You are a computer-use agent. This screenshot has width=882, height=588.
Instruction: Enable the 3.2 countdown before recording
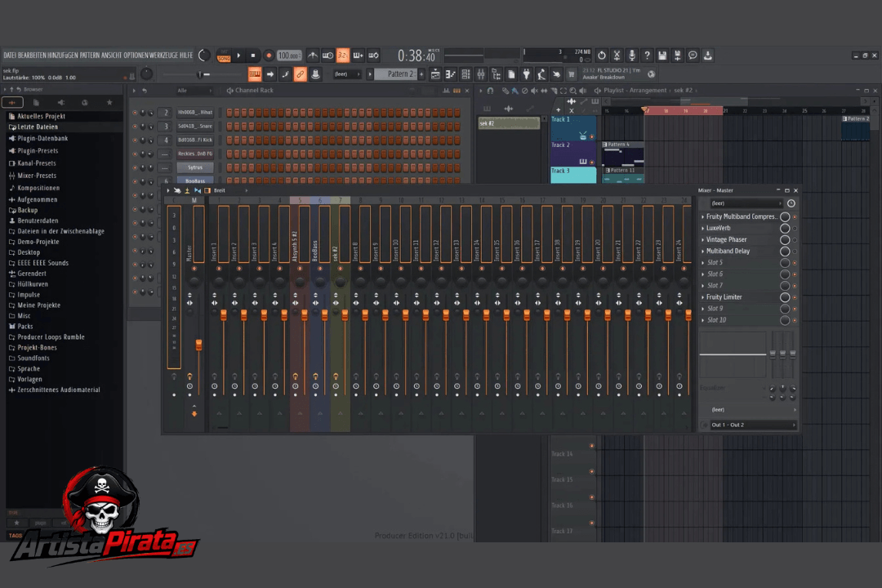(x=342, y=56)
